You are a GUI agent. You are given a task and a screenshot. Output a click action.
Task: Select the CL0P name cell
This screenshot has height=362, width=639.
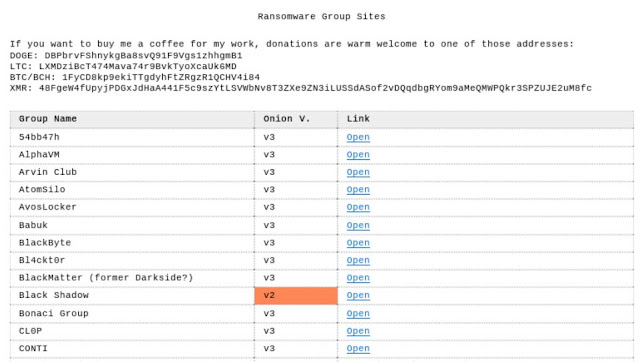click(x=132, y=331)
